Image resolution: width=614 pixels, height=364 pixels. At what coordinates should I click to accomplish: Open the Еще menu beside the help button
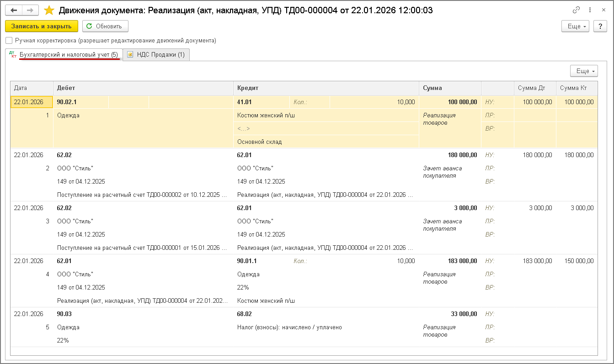(x=575, y=26)
